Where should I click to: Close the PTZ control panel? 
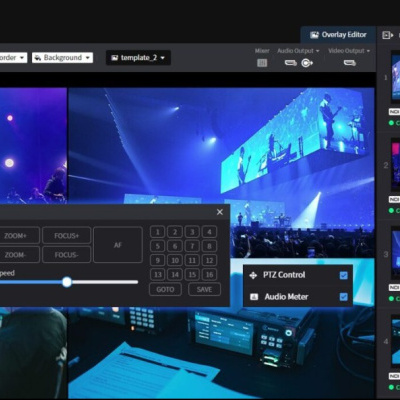220,212
